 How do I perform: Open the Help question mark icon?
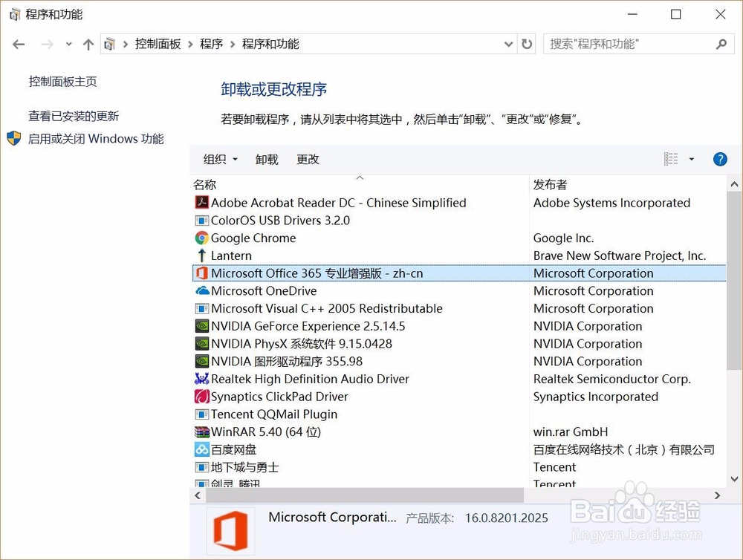pos(719,159)
